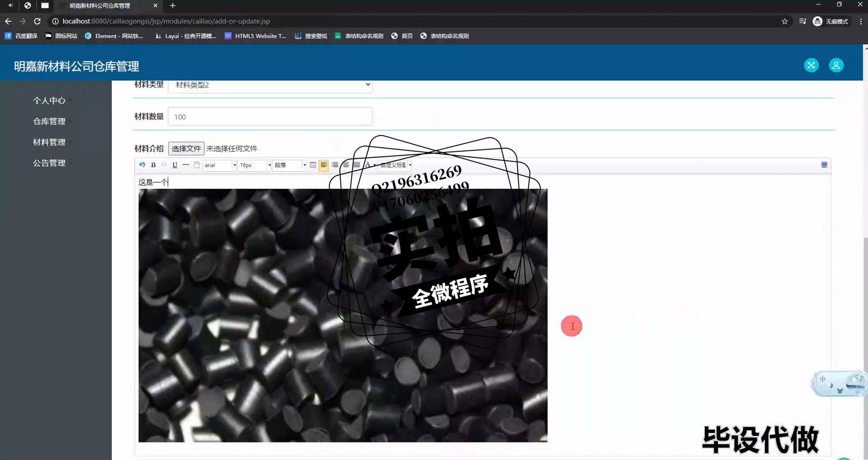Click the paste plain text icon

197,165
